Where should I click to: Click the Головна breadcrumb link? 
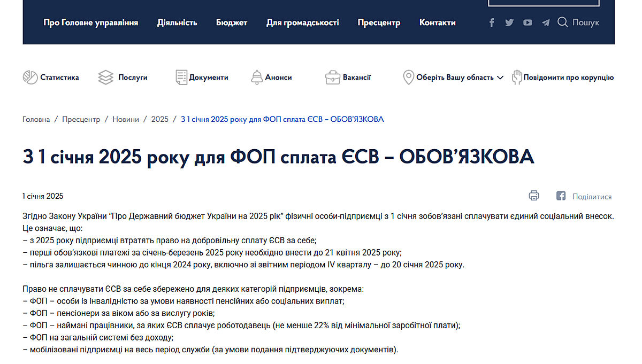pyautogui.click(x=36, y=119)
